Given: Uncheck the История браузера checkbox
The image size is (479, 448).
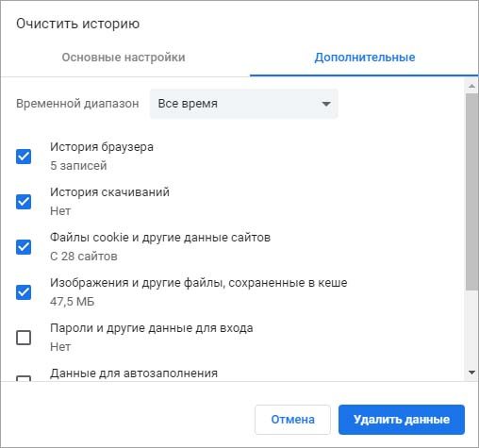Looking at the screenshot, I should click(24, 157).
